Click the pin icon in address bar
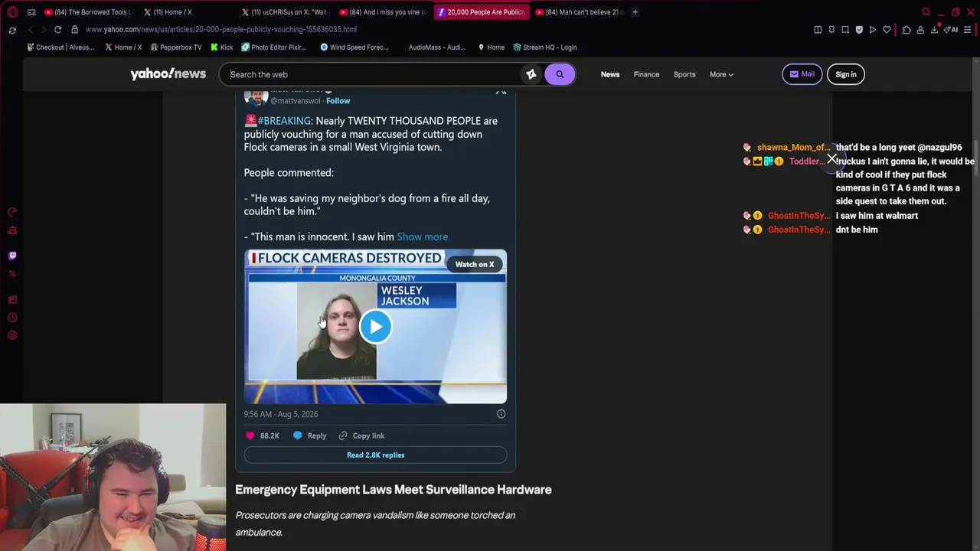Screen dimensions: 980x551 click(831, 30)
